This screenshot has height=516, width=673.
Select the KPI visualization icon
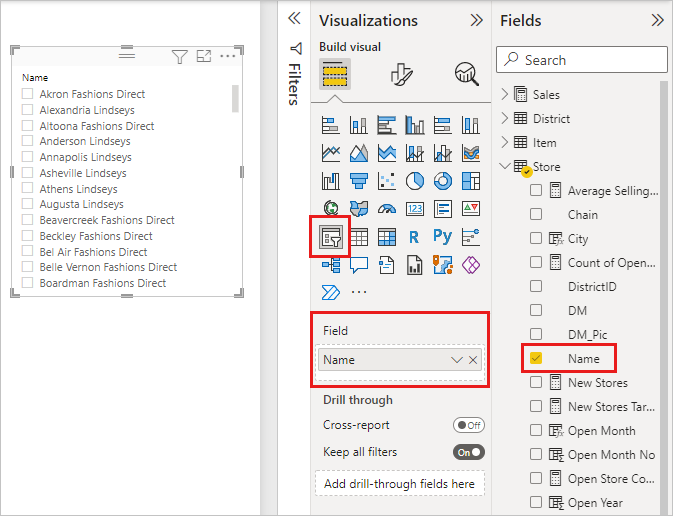(471, 209)
